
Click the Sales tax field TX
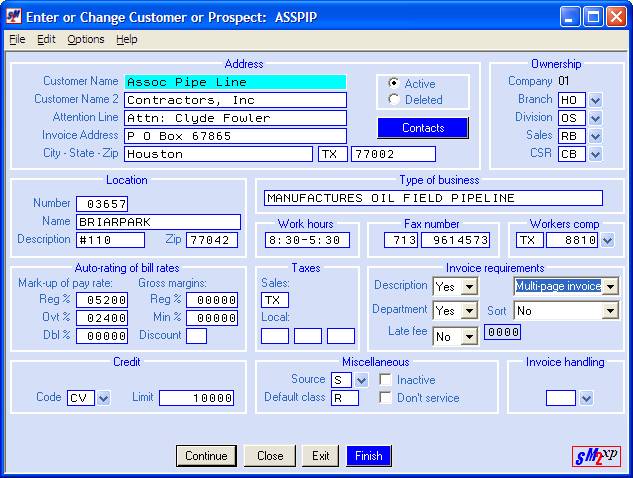coord(275,300)
